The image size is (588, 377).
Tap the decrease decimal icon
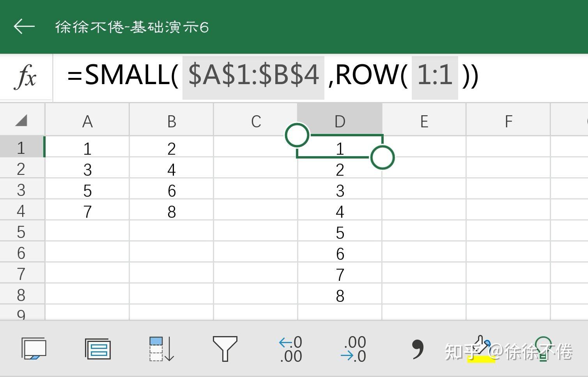[x=353, y=349]
